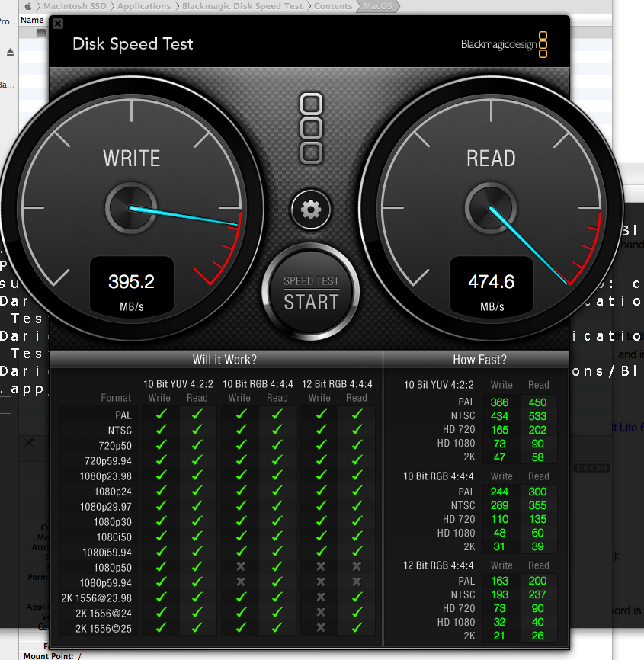
Task: Select YUV 2K read value 58
Action: 537,457
